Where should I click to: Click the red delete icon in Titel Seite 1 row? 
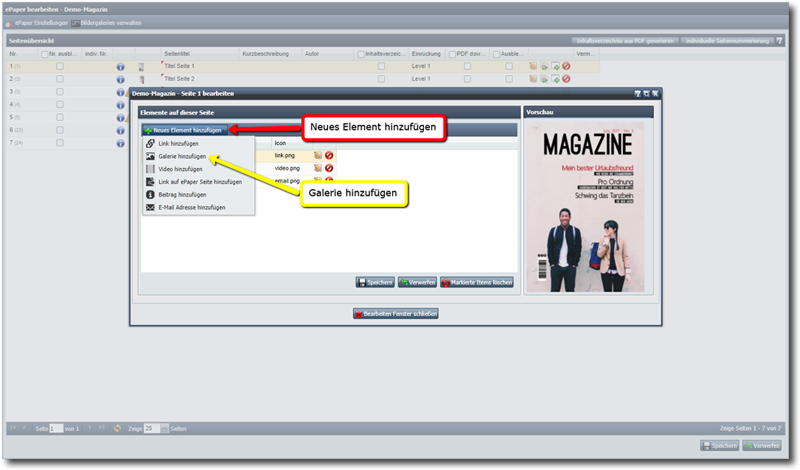pyautogui.click(x=566, y=66)
